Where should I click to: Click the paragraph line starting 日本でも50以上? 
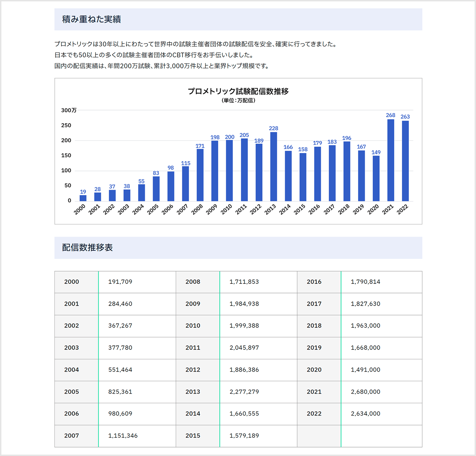pyautogui.click(x=155, y=55)
